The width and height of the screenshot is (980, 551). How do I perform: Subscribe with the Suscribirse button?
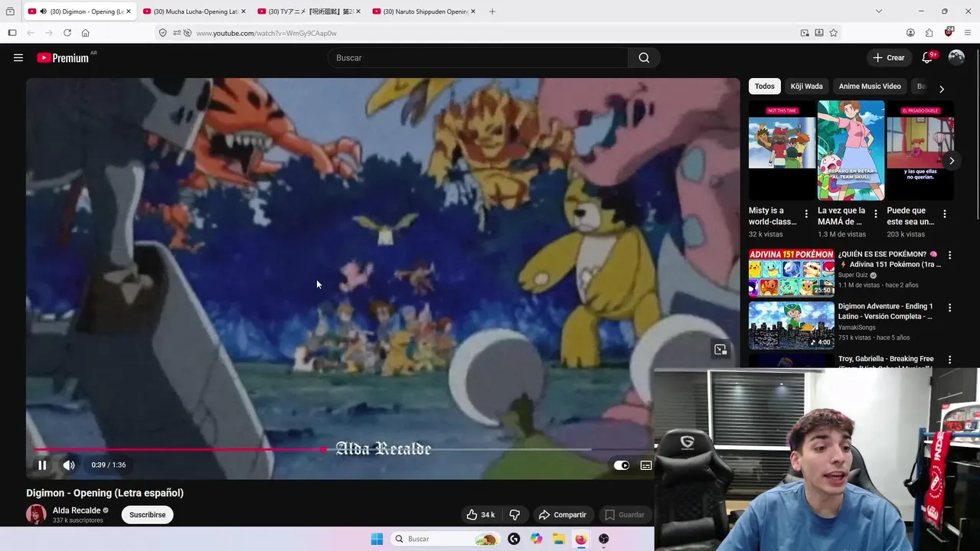(x=148, y=514)
